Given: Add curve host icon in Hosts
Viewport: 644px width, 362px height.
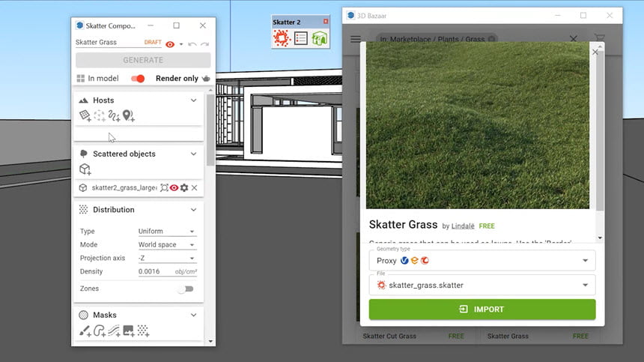Looking at the screenshot, I should pos(114,116).
